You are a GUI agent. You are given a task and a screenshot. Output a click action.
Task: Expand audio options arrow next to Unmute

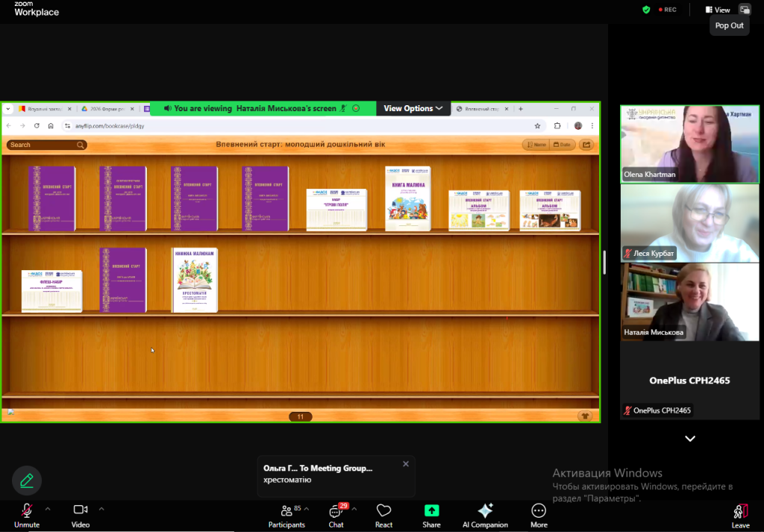click(x=48, y=509)
